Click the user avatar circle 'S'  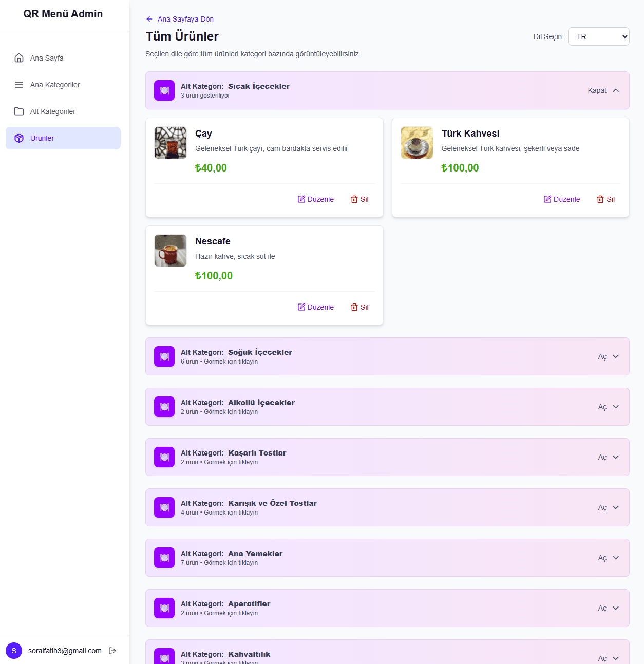(x=14, y=651)
